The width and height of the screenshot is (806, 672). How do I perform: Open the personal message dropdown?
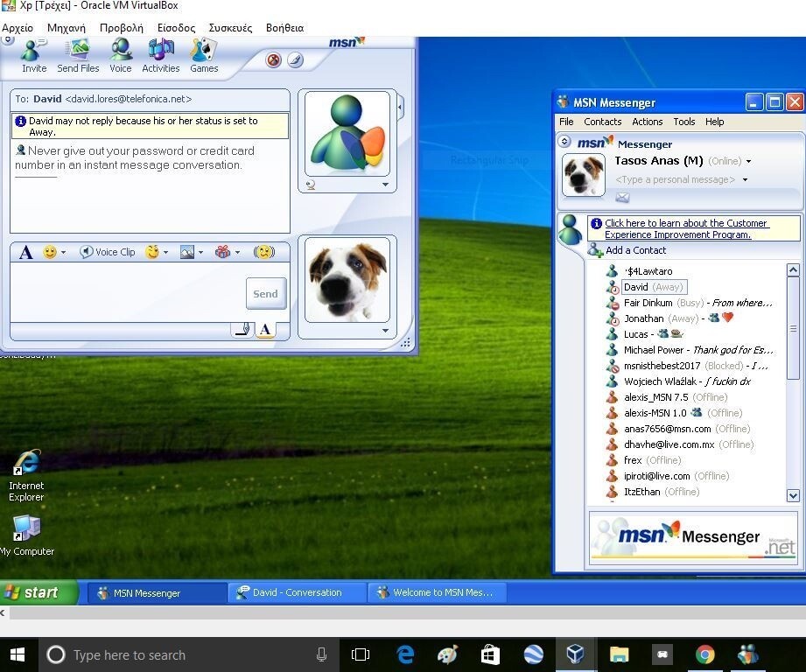745,179
